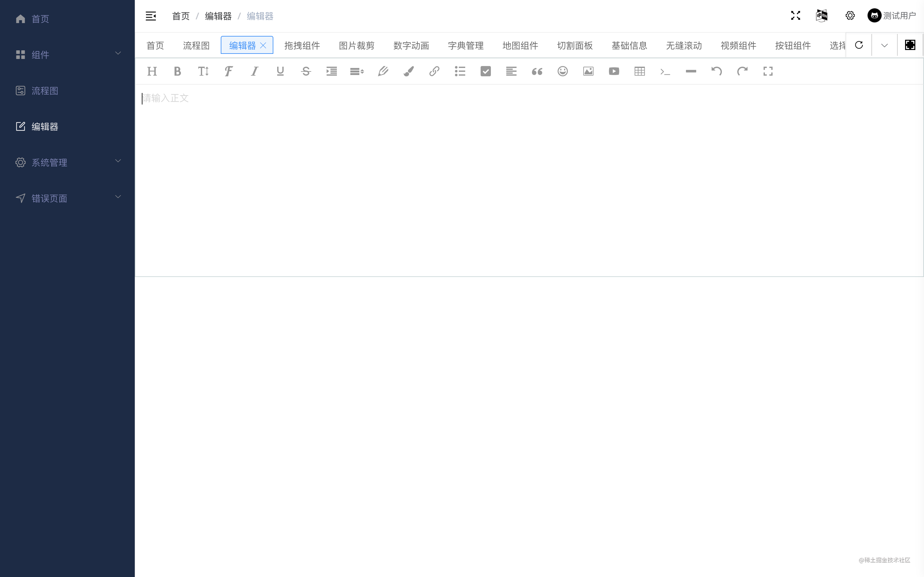Click the strikethrough icon

tap(306, 71)
